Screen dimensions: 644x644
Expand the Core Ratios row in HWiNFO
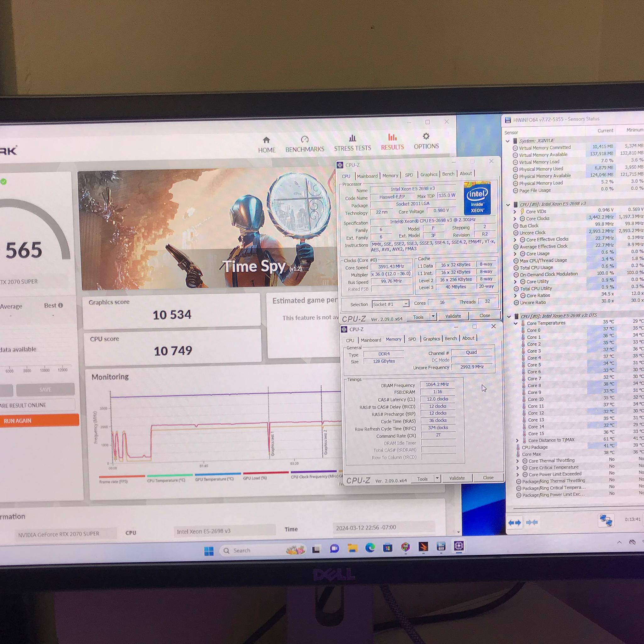[x=515, y=296]
